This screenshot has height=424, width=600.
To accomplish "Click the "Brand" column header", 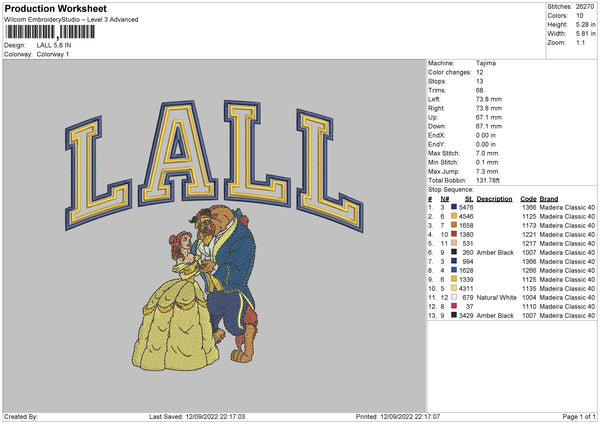I will (549, 199).
